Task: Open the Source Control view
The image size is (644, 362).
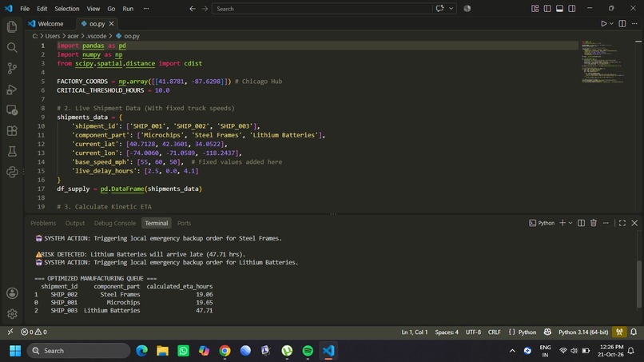Action: [x=12, y=68]
